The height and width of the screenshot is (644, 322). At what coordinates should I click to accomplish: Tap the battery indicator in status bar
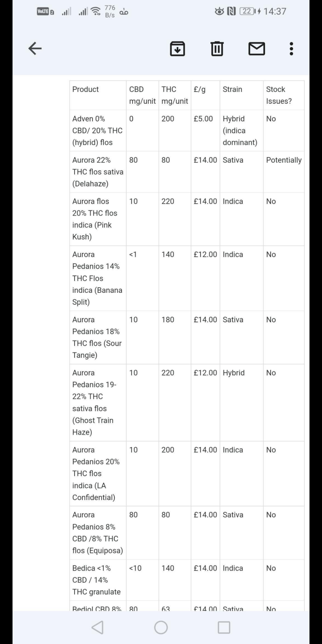pyautogui.click(x=247, y=11)
